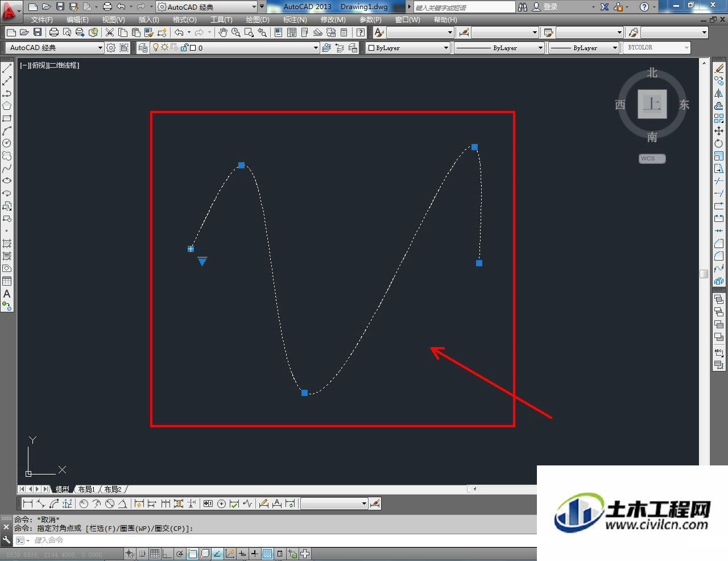Select the Rotate tool in modify toolbar
This screenshot has width=728, height=561.
719,143
